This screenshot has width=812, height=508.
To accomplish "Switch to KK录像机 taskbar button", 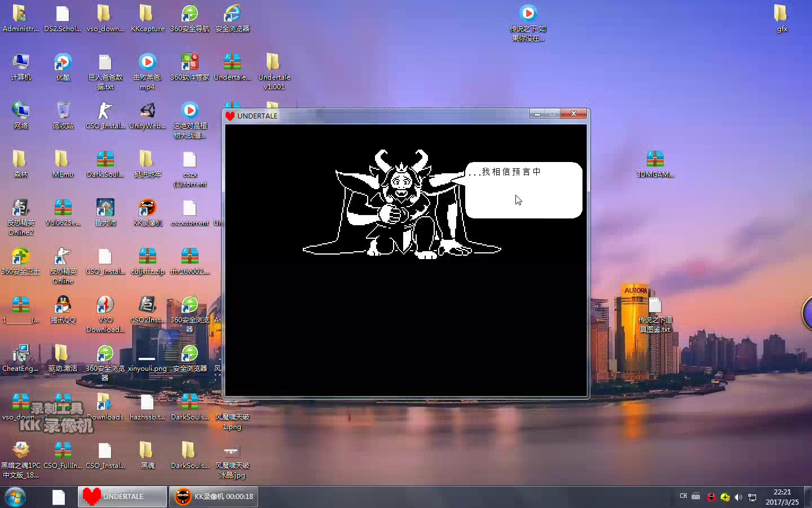I will pos(214,497).
